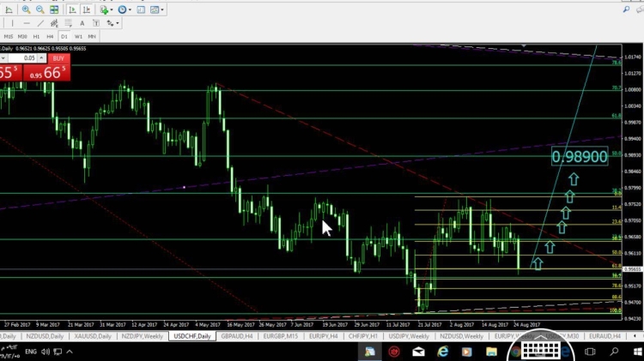644x361 pixels.
Task: Switch to MN monthly timeframe
Action: [x=92, y=37]
